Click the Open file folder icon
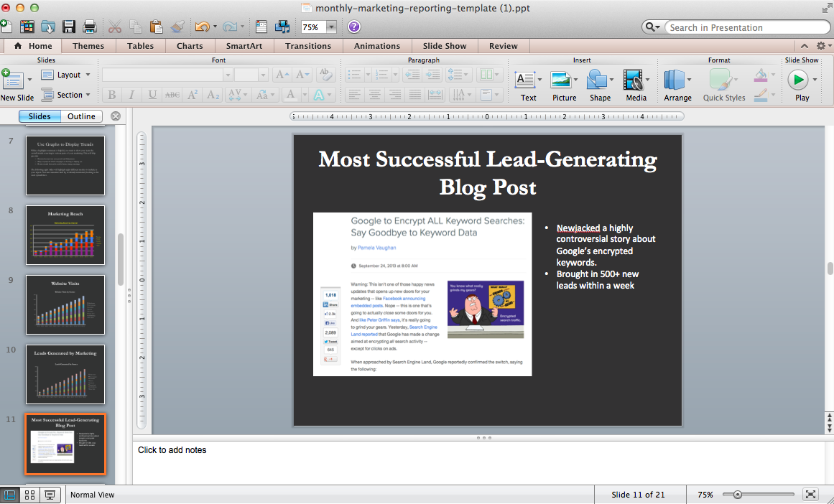Image resolution: width=834 pixels, height=504 pixels. pyautogui.click(x=48, y=27)
